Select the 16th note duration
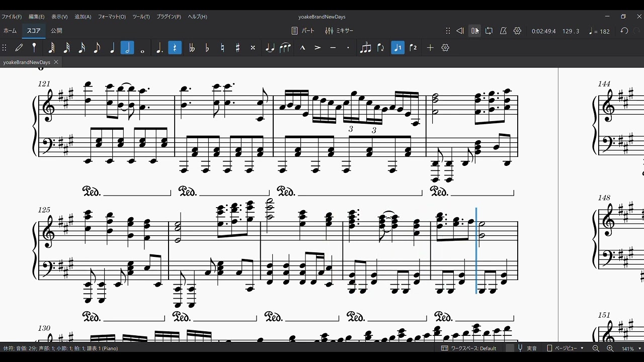The height and width of the screenshot is (362, 644). [x=82, y=48]
